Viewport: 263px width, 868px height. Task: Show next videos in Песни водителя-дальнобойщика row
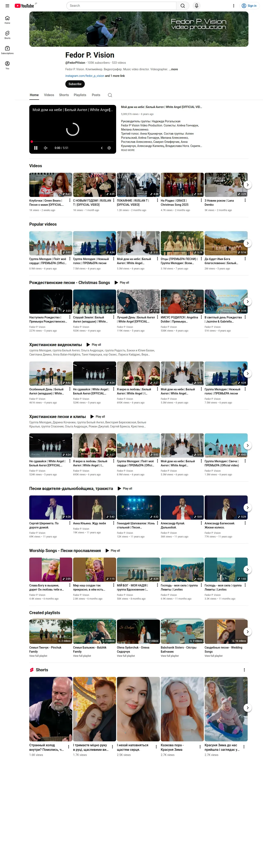[x=247, y=507]
